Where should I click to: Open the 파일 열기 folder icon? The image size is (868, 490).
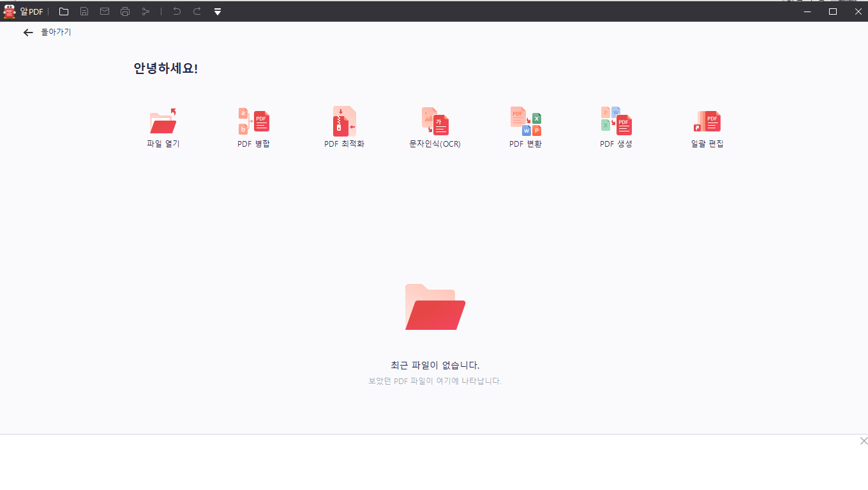point(163,121)
